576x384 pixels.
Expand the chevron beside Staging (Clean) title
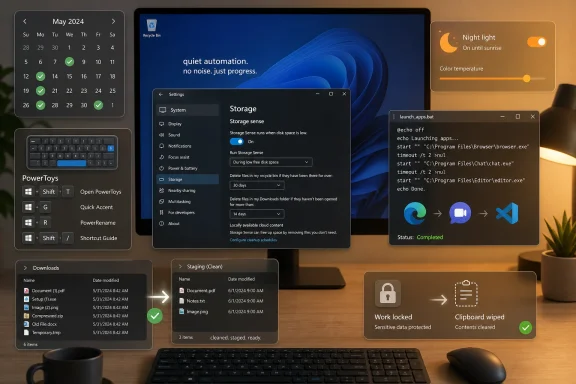coord(180,266)
